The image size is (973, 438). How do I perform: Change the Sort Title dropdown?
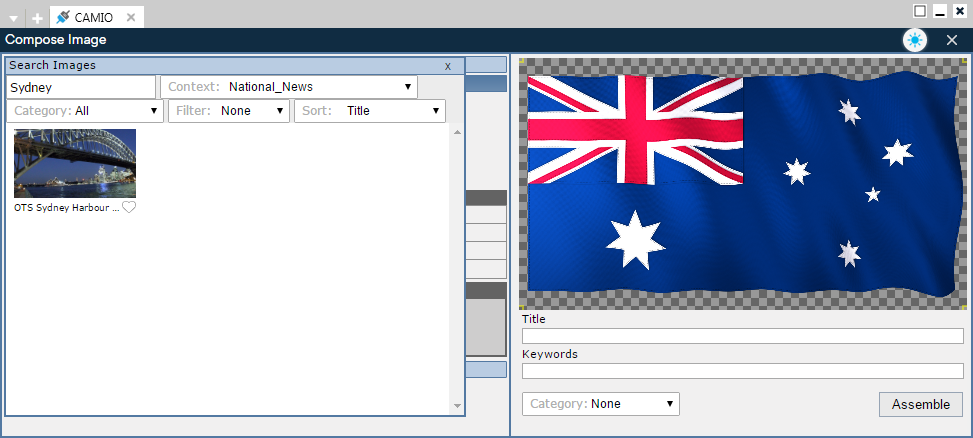click(369, 111)
